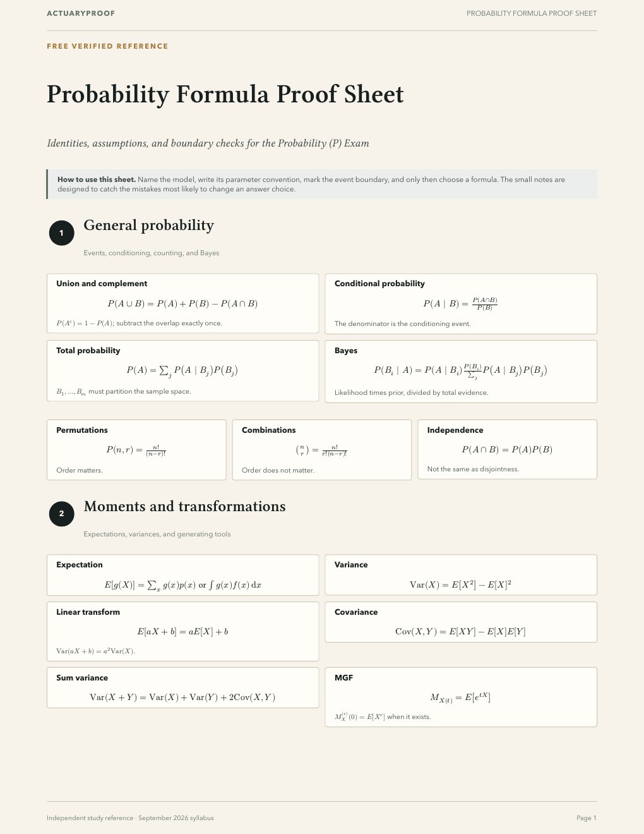Click the MGF formula card
The image size is (644, 834).
461,697
